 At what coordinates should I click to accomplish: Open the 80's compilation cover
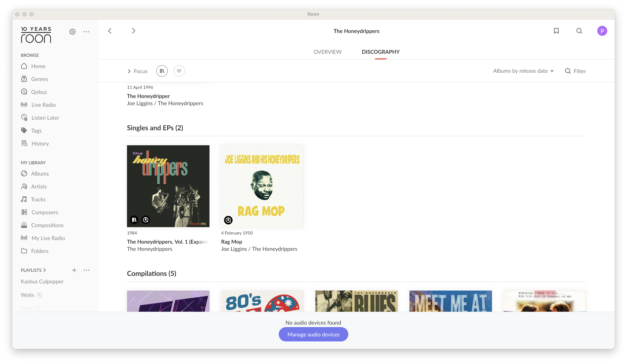(x=262, y=301)
